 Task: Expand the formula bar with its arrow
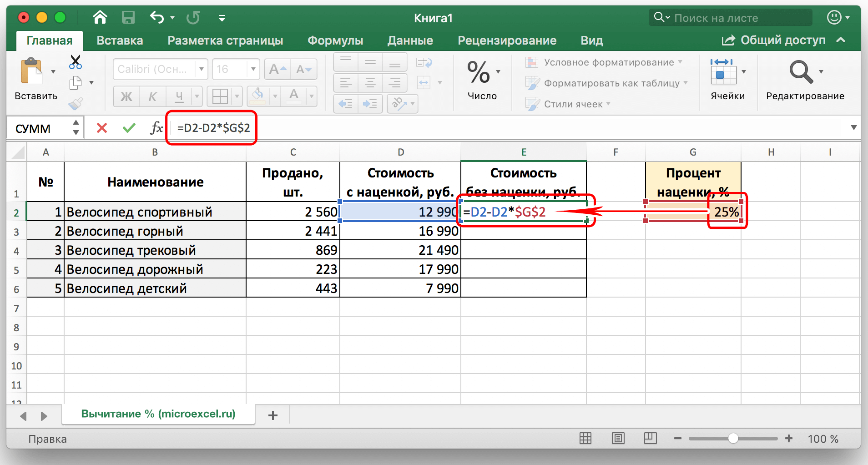(x=854, y=128)
